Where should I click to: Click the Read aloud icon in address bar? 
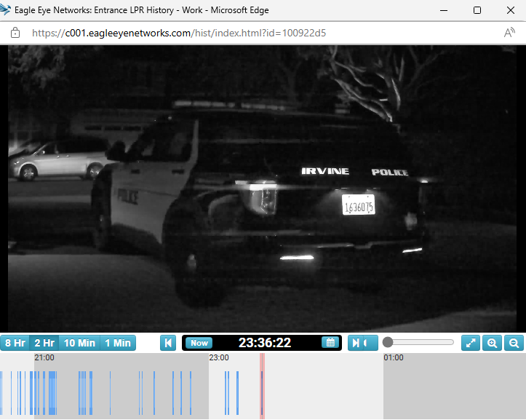tap(509, 33)
